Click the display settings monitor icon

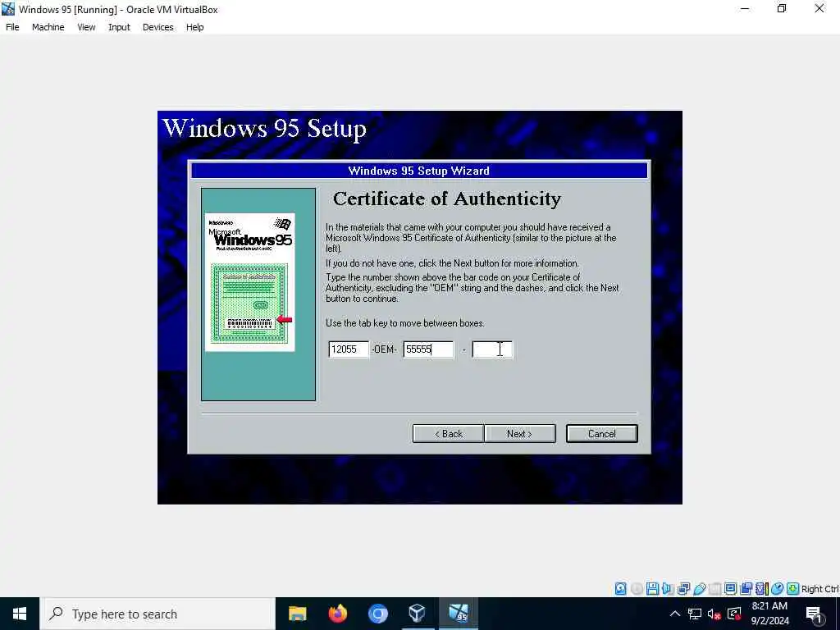730,589
